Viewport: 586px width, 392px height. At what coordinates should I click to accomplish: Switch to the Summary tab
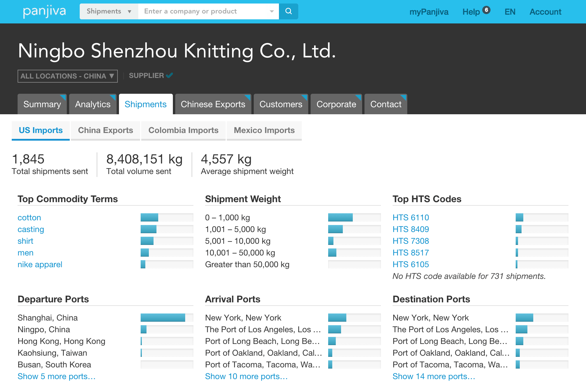click(x=42, y=104)
